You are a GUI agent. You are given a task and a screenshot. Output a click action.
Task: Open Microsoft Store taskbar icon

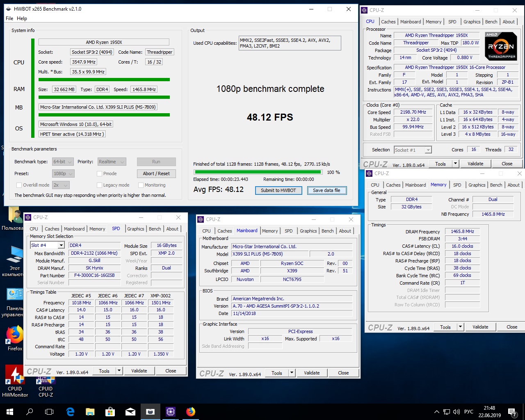(110, 412)
